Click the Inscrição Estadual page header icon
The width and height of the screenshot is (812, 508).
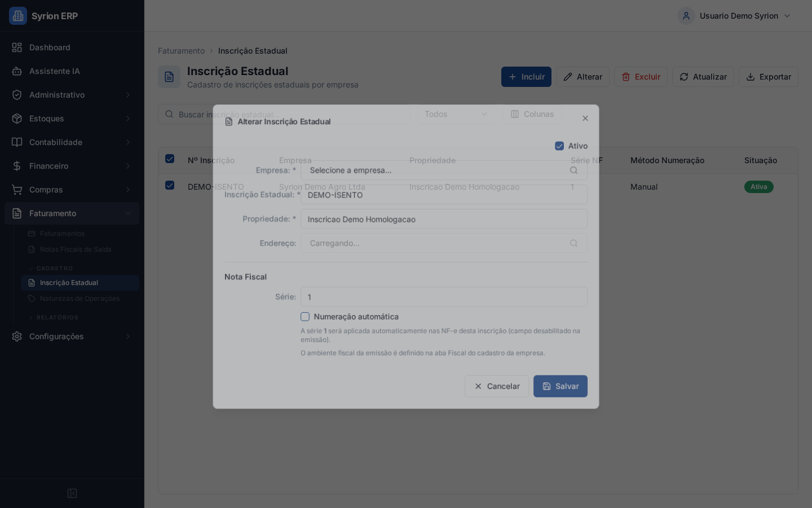(169, 77)
